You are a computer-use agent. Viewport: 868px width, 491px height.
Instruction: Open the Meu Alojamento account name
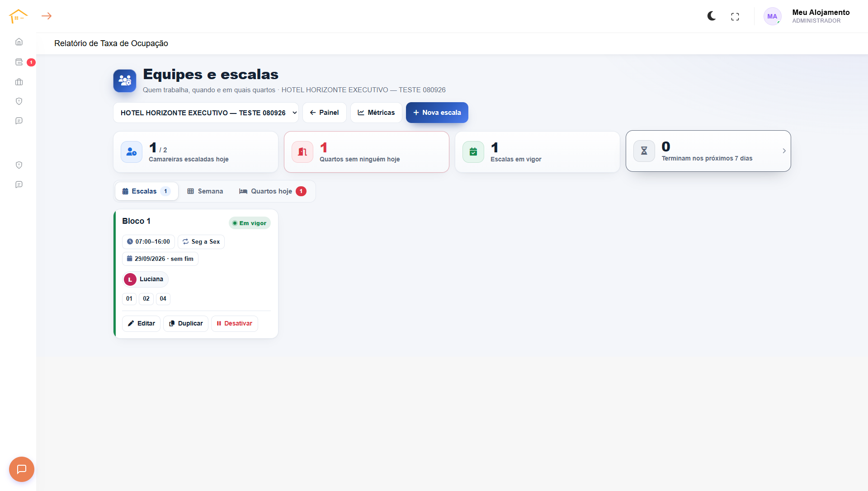pos(821,13)
